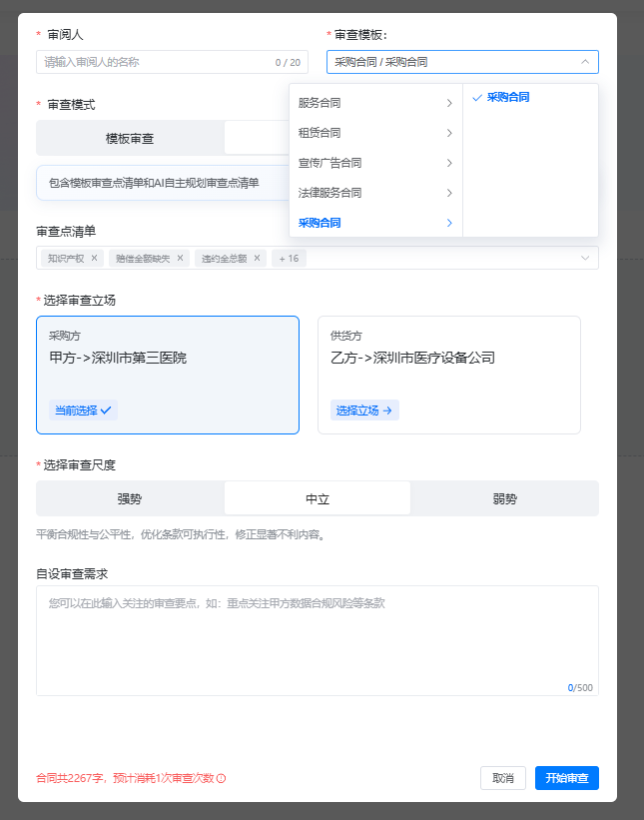This screenshot has height=820, width=644.
Task: Choose 模板审查 review mode
Action: click(x=130, y=138)
